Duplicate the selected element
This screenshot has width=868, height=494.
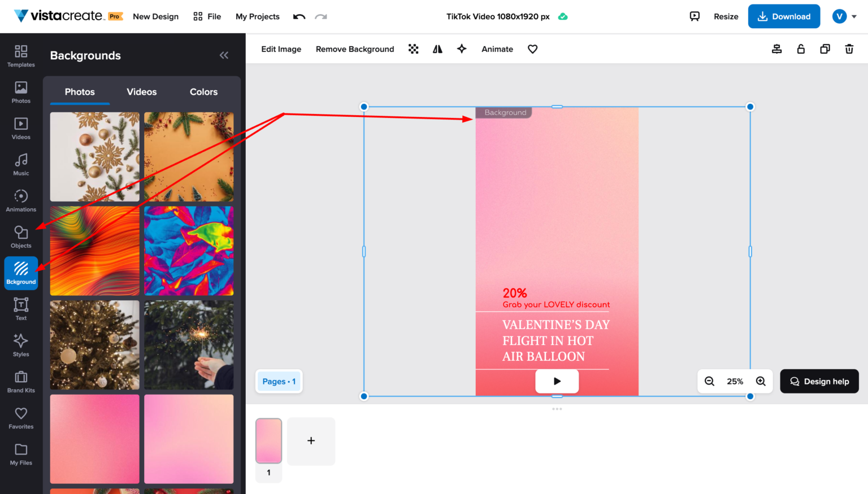coord(825,49)
